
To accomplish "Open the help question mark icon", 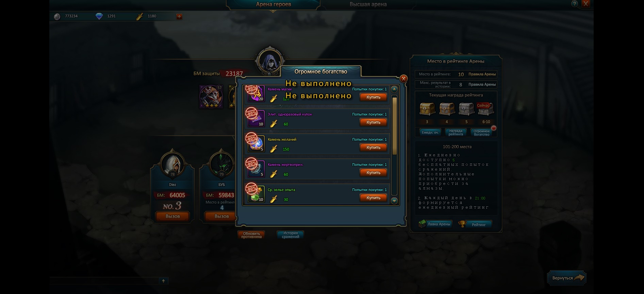I will tap(575, 4).
